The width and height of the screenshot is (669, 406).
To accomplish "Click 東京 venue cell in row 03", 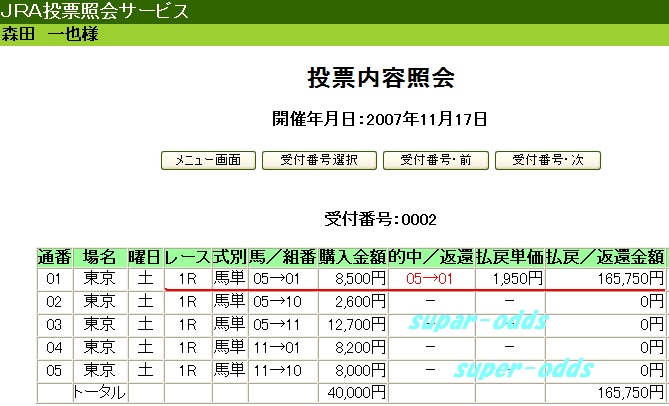I will click(x=99, y=325).
